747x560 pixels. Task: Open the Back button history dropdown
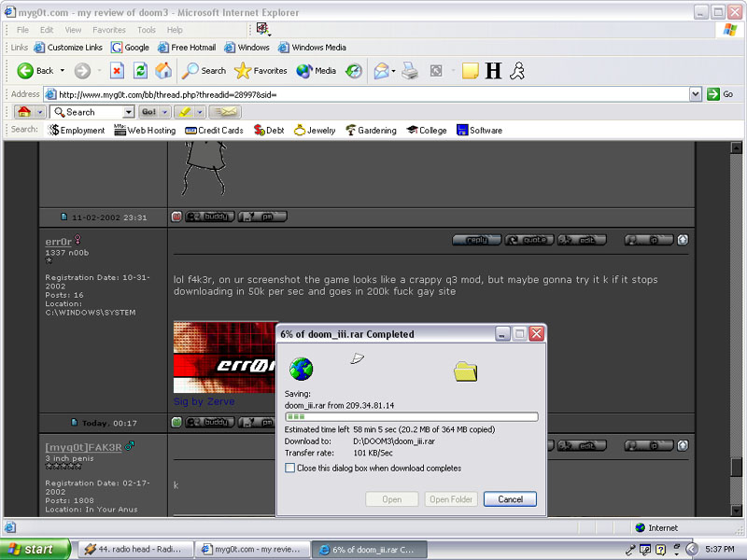click(x=63, y=71)
